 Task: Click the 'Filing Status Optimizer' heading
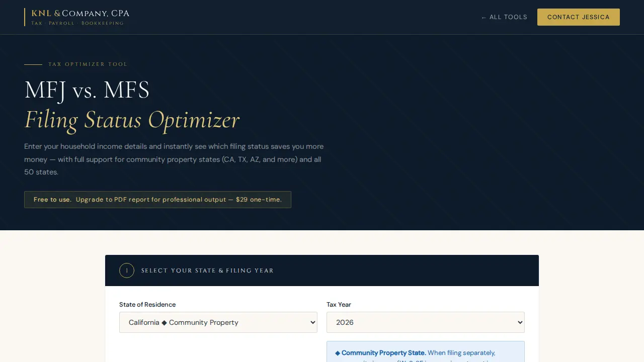(x=132, y=120)
